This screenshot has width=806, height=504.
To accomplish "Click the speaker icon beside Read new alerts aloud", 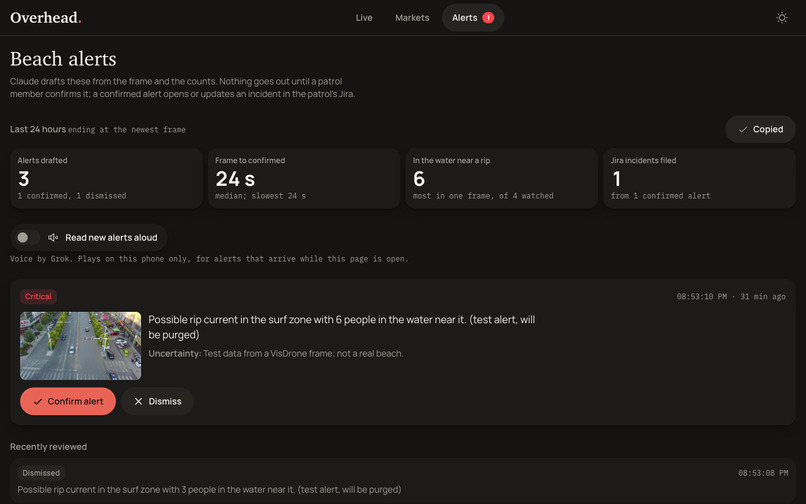I will 52,238.
